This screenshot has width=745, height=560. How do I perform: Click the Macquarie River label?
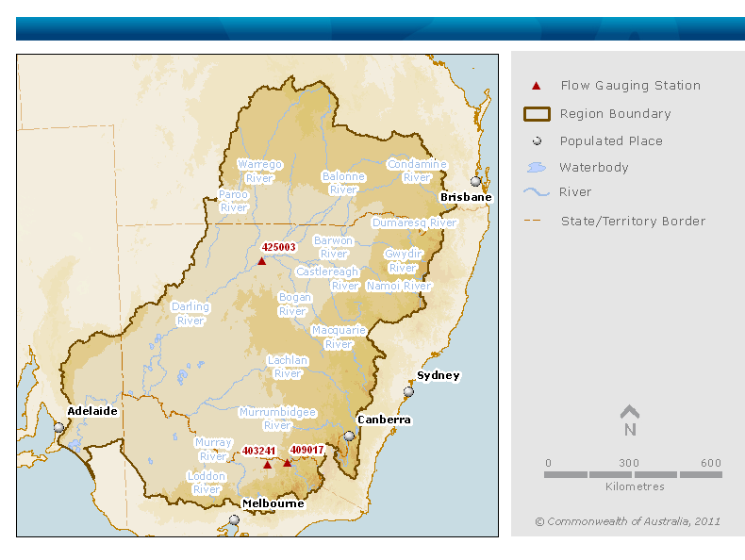pos(339,337)
